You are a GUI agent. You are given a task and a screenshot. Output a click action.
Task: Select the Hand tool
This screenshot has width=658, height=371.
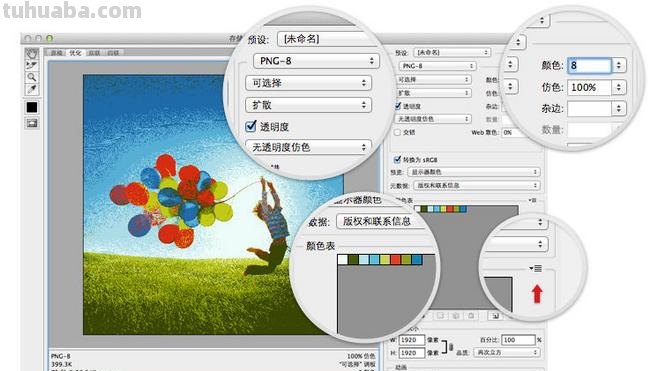coord(32,53)
